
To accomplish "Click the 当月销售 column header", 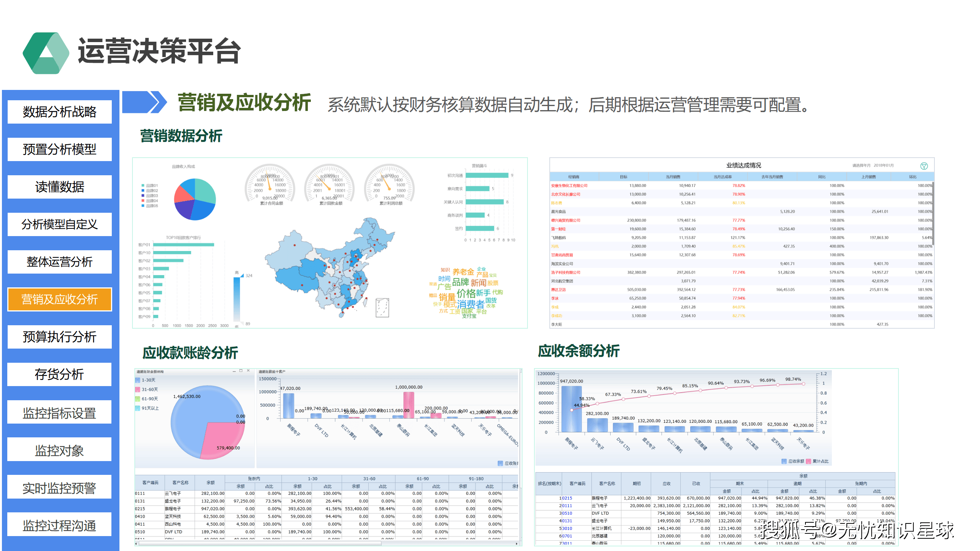I will coord(673,177).
